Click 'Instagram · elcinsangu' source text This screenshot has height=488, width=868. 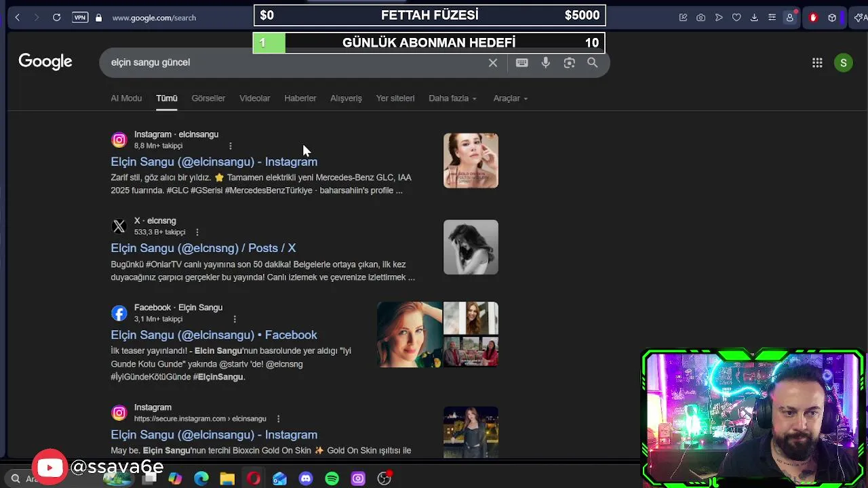(x=176, y=134)
